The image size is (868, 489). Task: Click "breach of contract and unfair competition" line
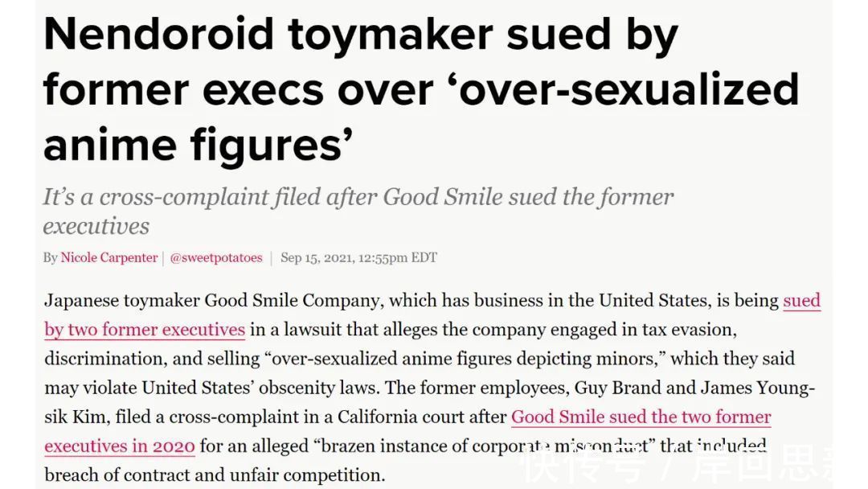[x=215, y=475]
